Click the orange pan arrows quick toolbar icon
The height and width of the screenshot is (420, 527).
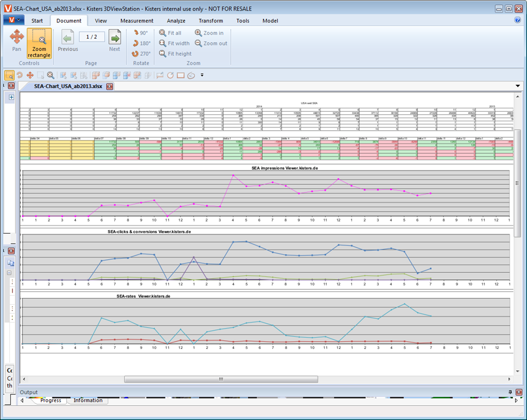pyautogui.click(x=30, y=75)
